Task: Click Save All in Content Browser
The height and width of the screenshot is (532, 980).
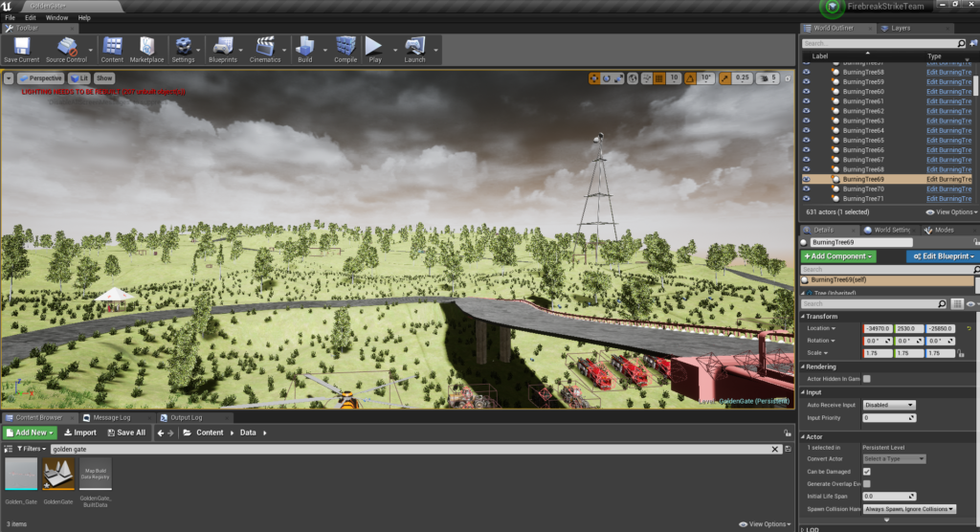Action: click(125, 432)
